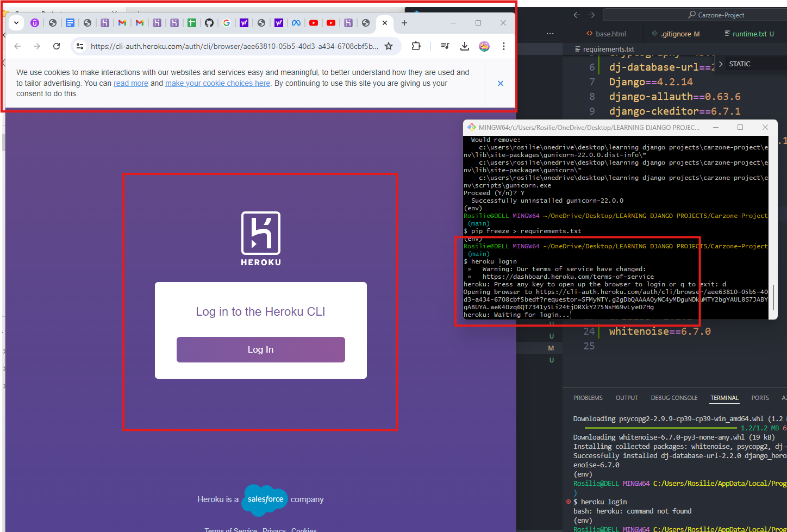This screenshot has height=532, width=787.
Task: Expand the STATIC chevron in VS Code
Action: point(721,64)
